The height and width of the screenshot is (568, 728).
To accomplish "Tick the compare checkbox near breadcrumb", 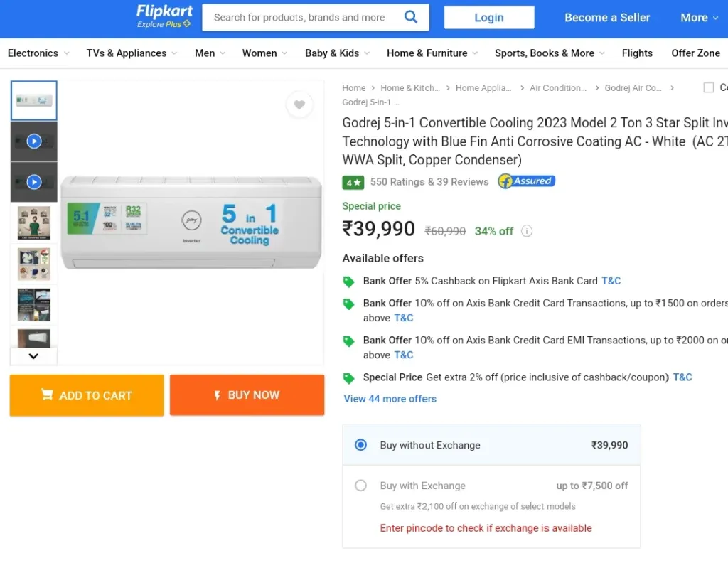I will tap(709, 87).
